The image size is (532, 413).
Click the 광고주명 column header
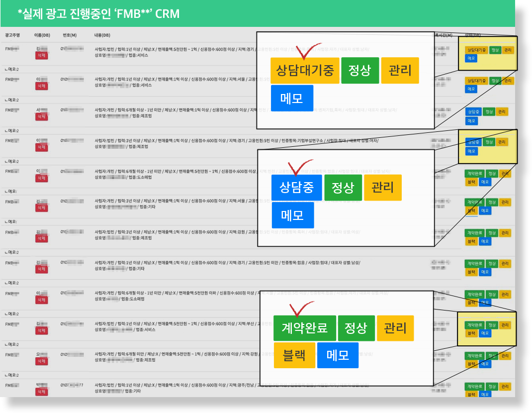pos(12,35)
